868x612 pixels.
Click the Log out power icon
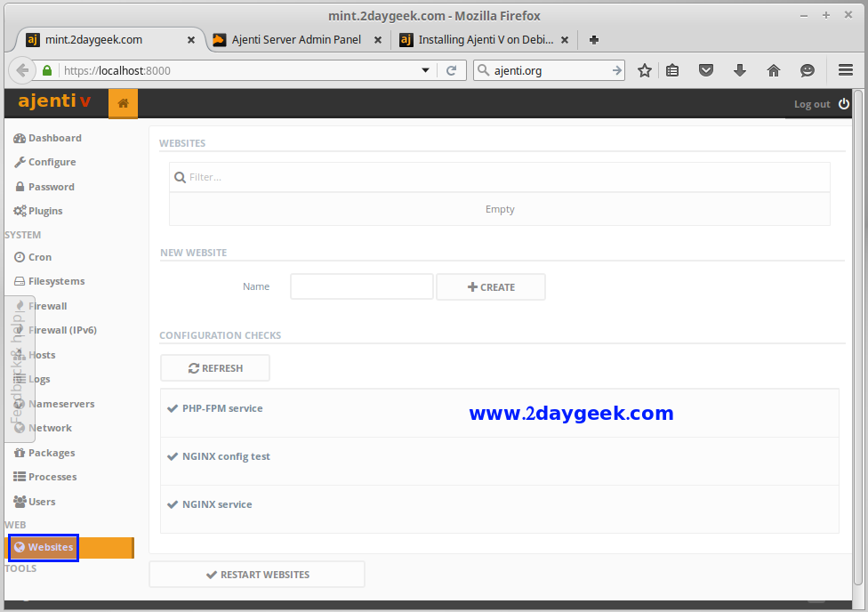point(844,103)
